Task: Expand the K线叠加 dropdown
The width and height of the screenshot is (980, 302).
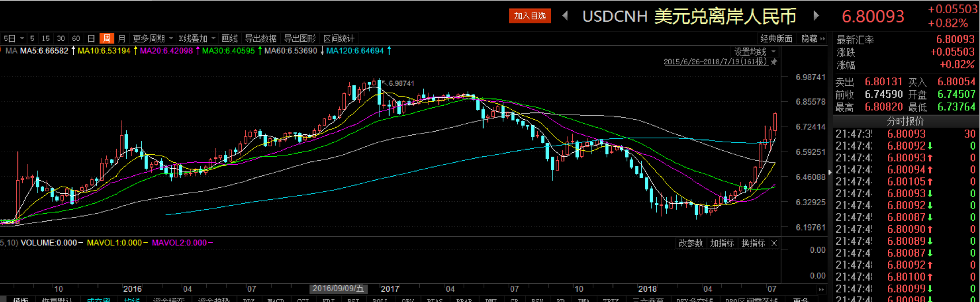Action: tap(197, 38)
